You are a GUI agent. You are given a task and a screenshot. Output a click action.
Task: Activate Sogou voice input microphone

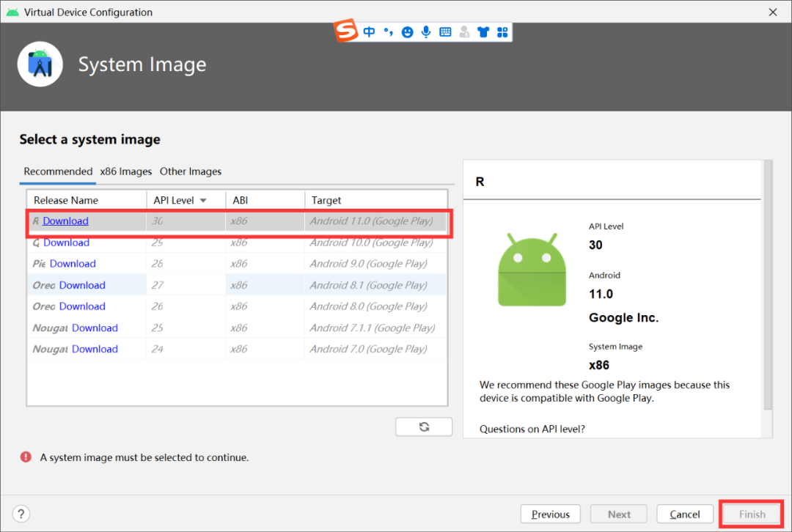click(426, 32)
